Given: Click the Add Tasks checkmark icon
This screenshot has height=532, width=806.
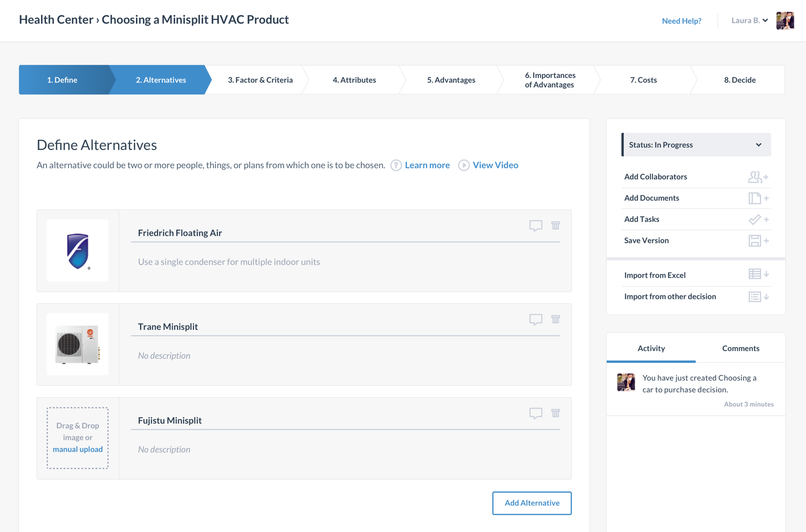Looking at the screenshot, I should coord(758,220).
